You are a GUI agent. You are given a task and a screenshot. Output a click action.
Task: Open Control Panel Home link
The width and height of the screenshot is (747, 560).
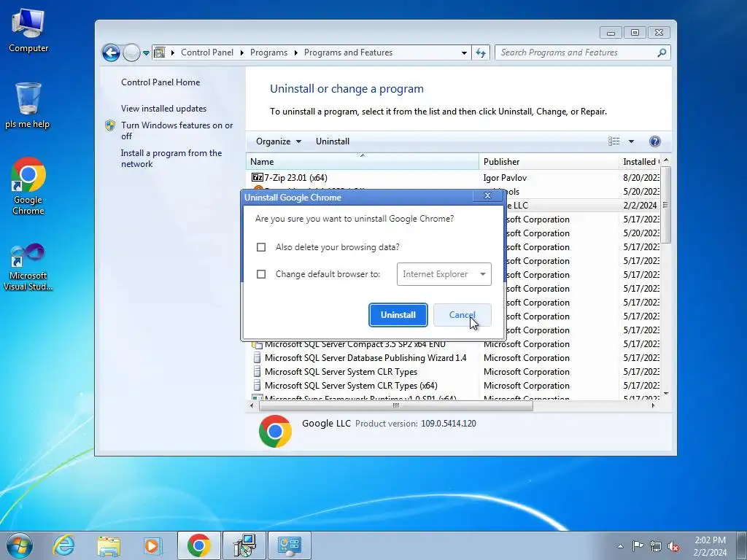[160, 82]
